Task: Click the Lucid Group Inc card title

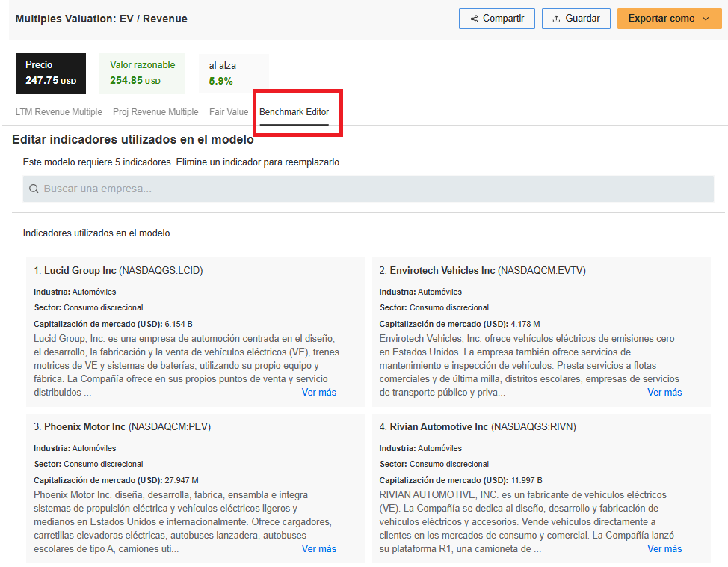Action: click(118, 271)
